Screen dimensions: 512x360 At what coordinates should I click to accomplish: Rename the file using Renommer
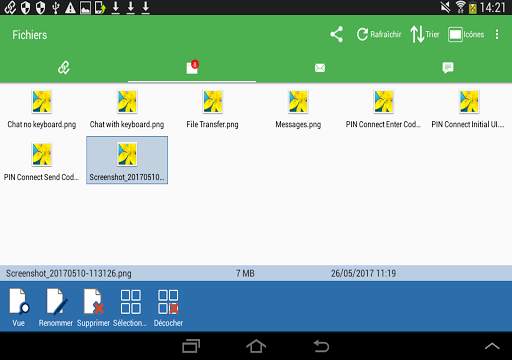click(x=56, y=308)
